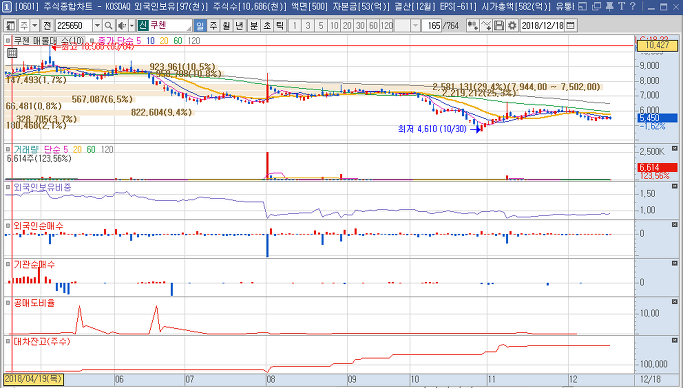Expand the speaker options dropdown arrow

click(131, 26)
